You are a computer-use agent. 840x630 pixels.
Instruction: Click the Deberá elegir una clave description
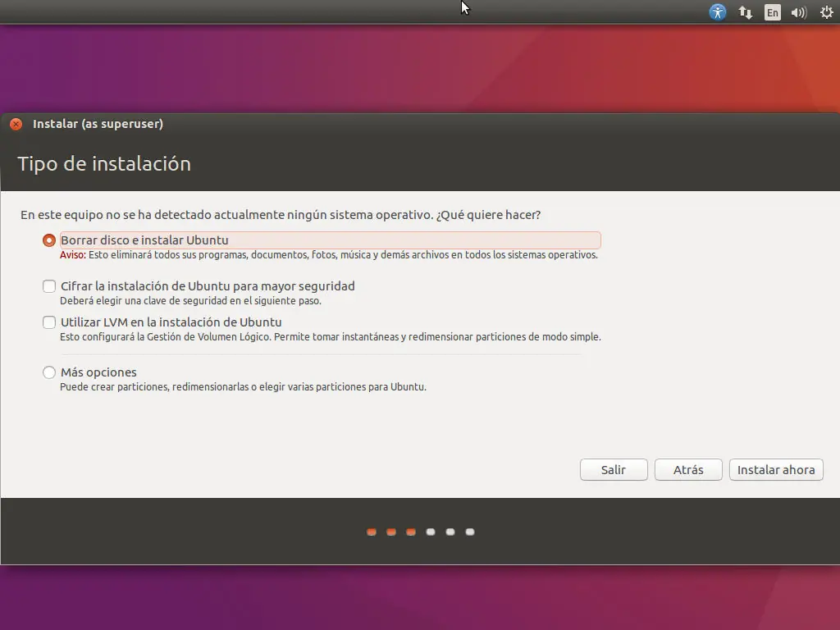pyautogui.click(x=190, y=301)
